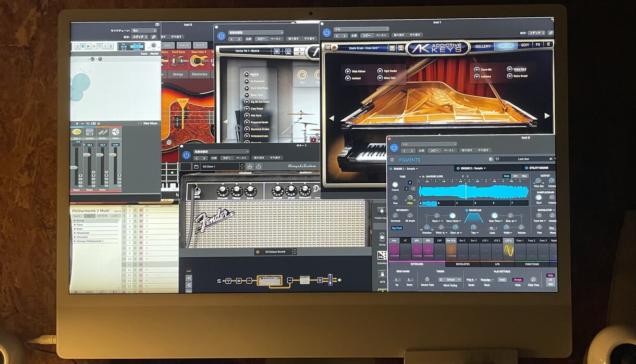This screenshot has width=636, height=364.
Task: Toggle Addictive Keys plugin power button
Action: pyautogui.click(x=327, y=33)
